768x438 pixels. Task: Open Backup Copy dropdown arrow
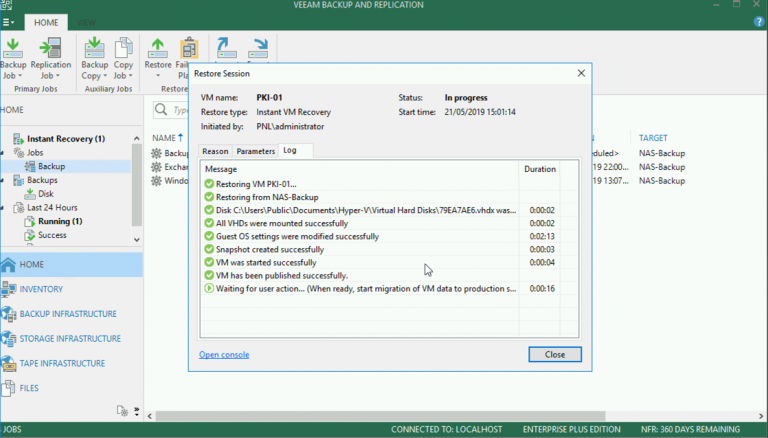(x=105, y=76)
